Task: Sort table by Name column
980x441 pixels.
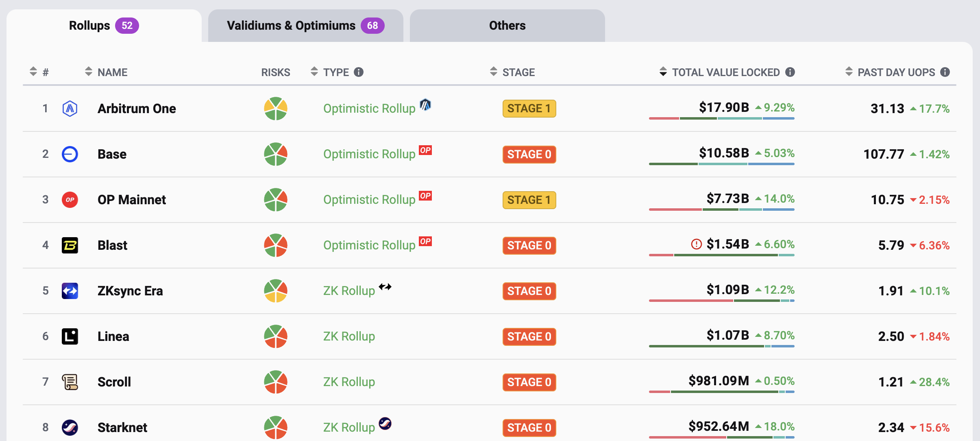Action: (x=106, y=72)
